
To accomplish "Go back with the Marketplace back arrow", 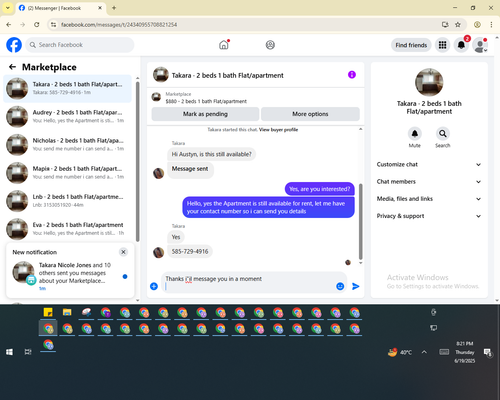I will click(x=12, y=67).
